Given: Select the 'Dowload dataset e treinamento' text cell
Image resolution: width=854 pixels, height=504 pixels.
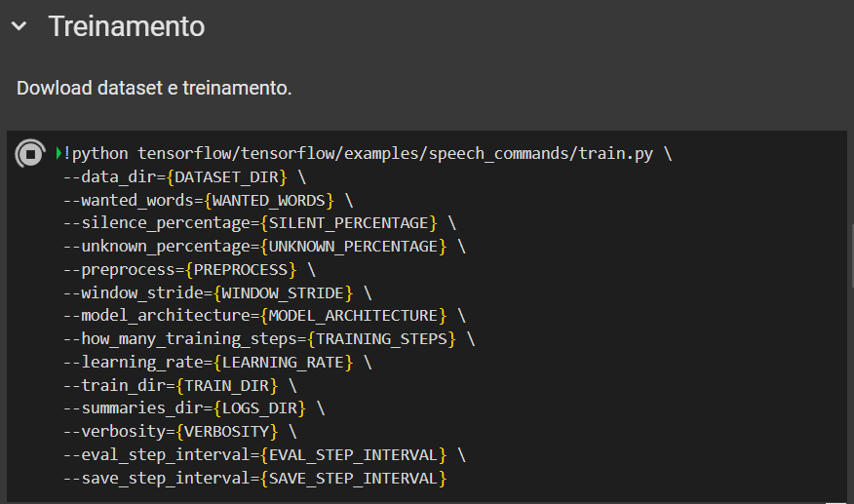Looking at the screenshot, I should (154, 88).
